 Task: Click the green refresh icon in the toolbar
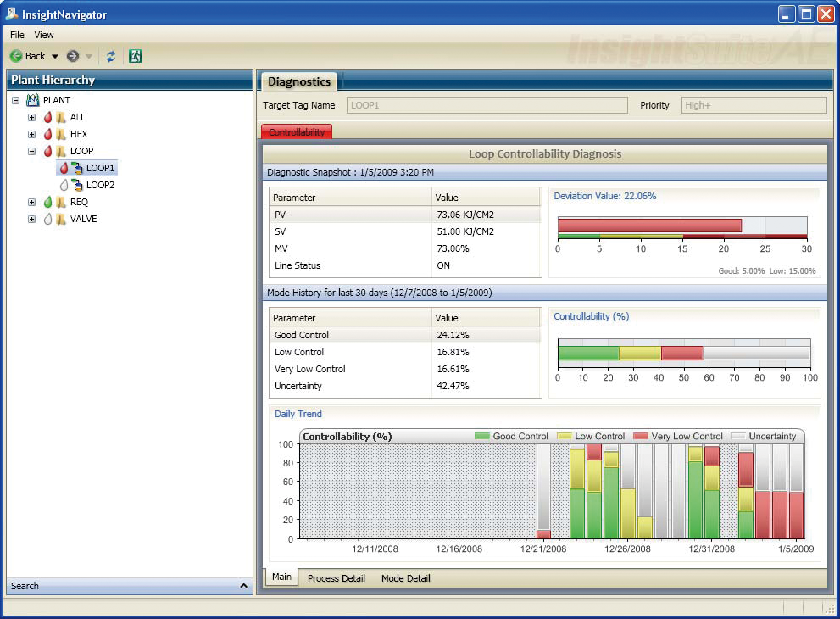pos(111,55)
